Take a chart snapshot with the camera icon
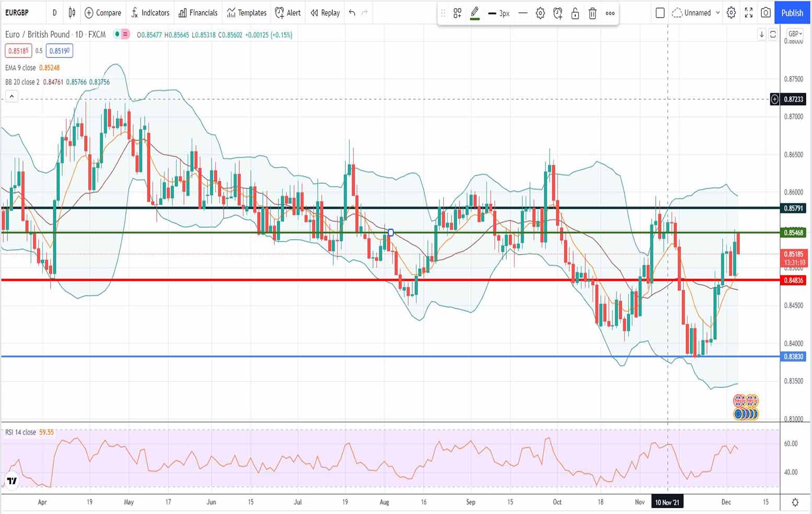The width and height of the screenshot is (812, 514). click(765, 13)
